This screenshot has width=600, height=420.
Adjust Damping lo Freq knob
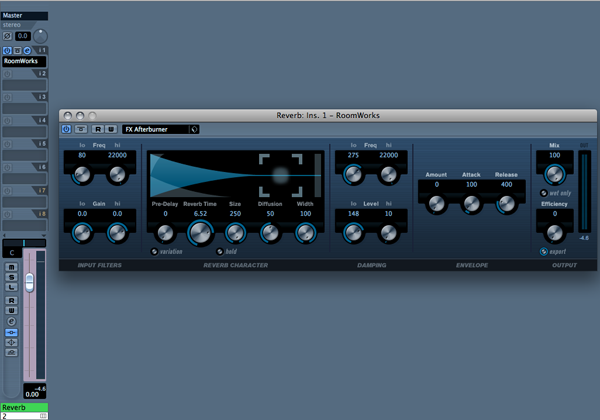tap(353, 175)
